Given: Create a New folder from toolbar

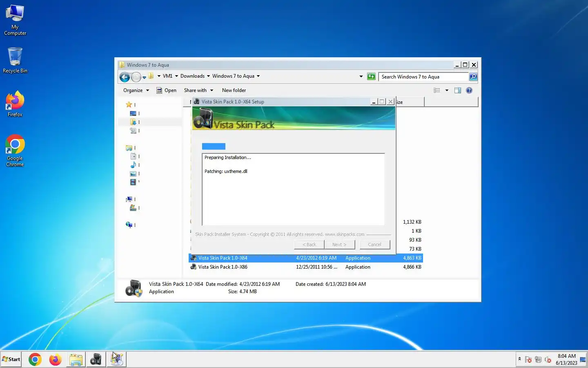Looking at the screenshot, I should pyautogui.click(x=234, y=90).
